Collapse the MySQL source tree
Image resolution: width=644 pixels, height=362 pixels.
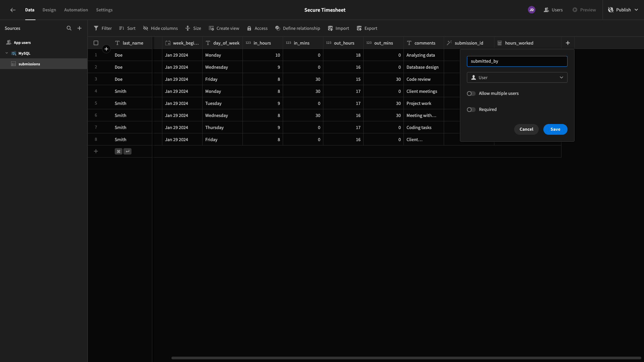click(7, 53)
